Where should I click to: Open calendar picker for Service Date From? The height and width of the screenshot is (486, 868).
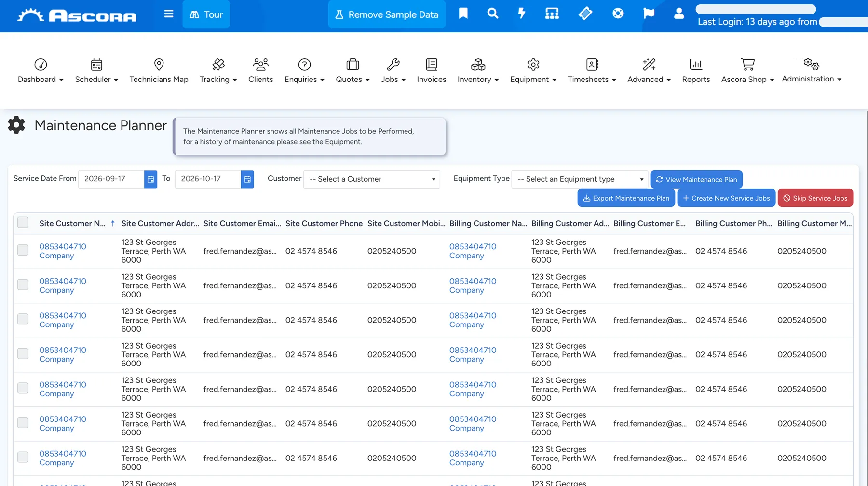pyautogui.click(x=150, y=179)
